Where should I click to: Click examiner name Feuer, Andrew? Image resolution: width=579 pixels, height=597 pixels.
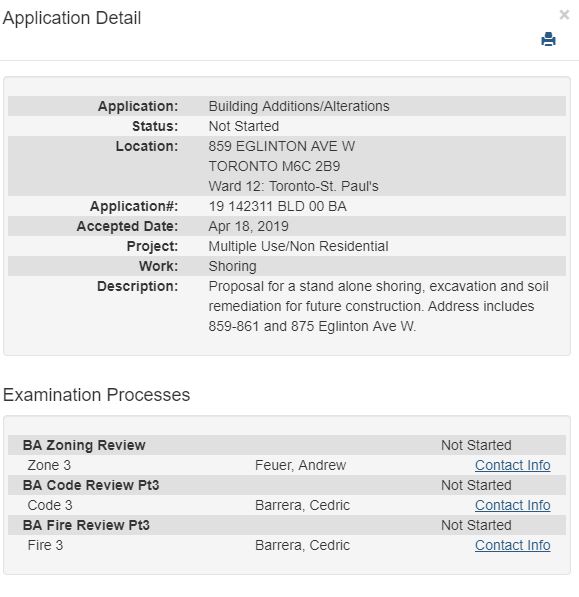tap(300, 465)
